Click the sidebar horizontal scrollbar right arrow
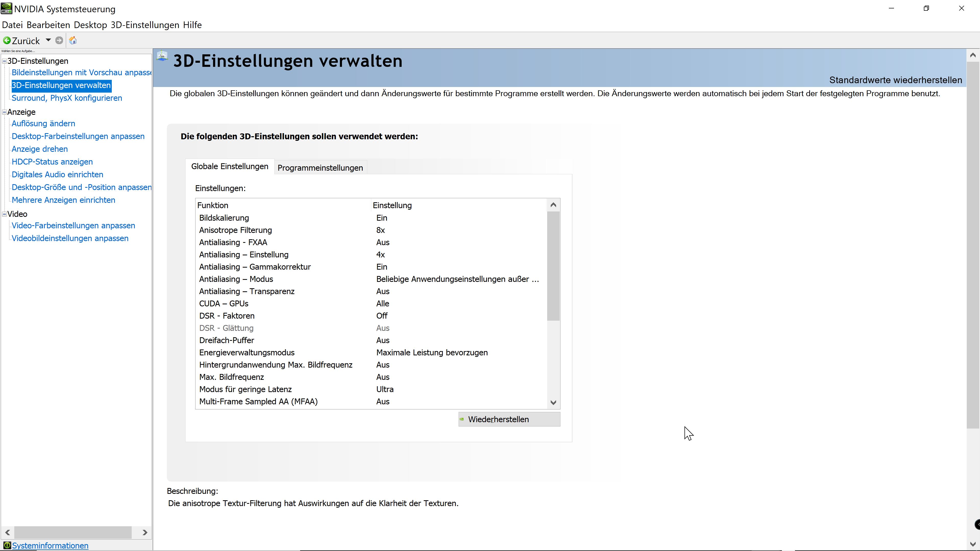This screenshot has width=980, height=551. [144, 532]
